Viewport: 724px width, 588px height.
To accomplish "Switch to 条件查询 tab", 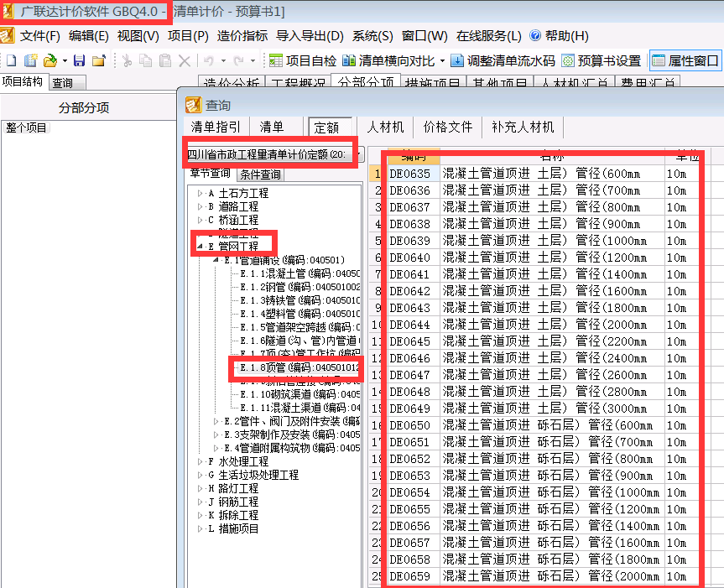I will pyautogui.click(x=260, y=174).
